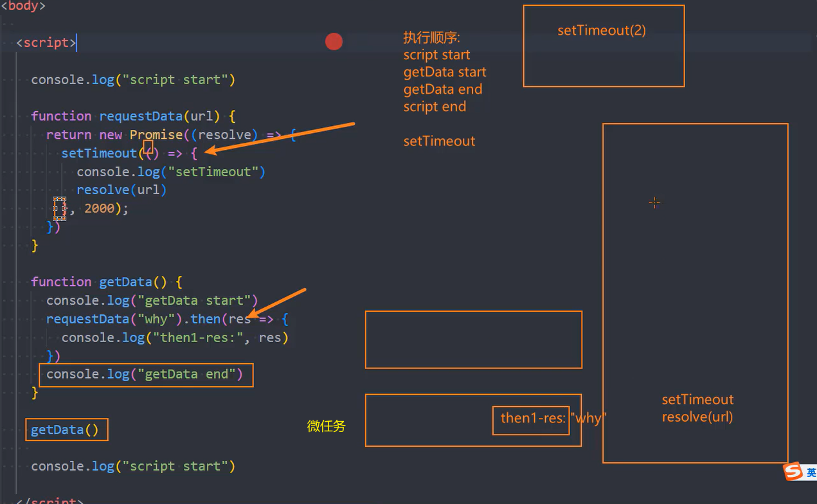Click the last console.log("script start") line after getData()

(133, 466)
